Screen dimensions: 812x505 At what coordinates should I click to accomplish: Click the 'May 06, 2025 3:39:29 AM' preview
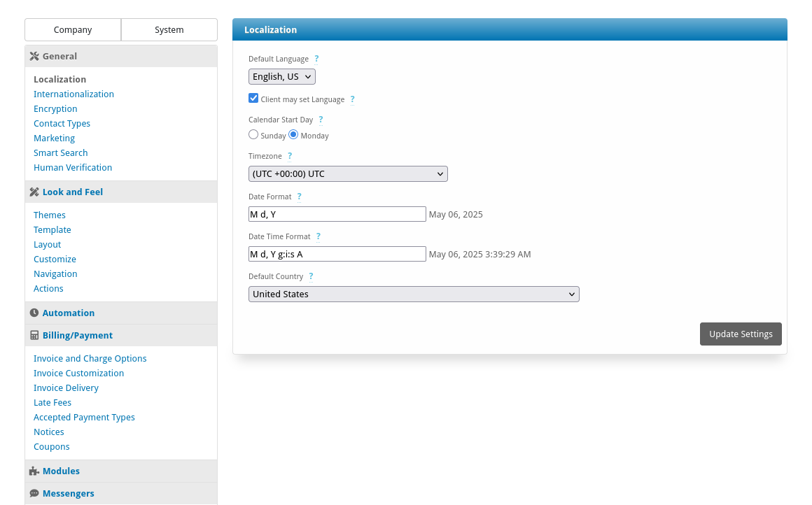click(x=480, y=255)
